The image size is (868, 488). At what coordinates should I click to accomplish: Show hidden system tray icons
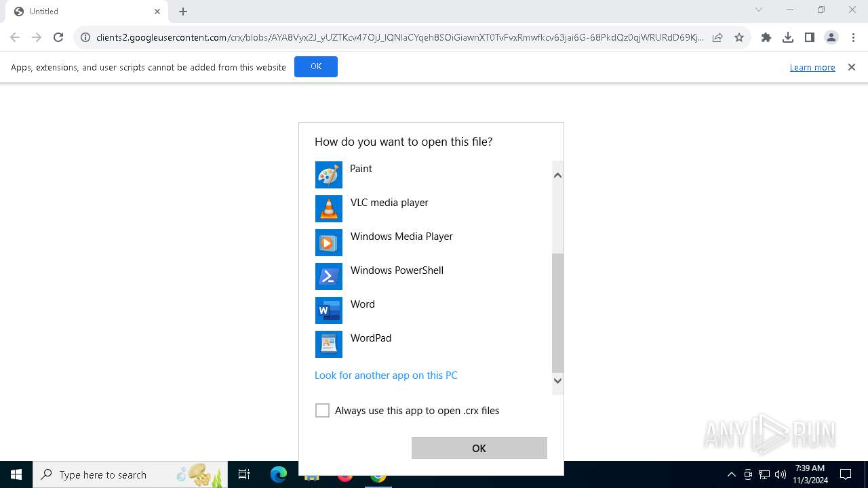(x=732, y=474)
